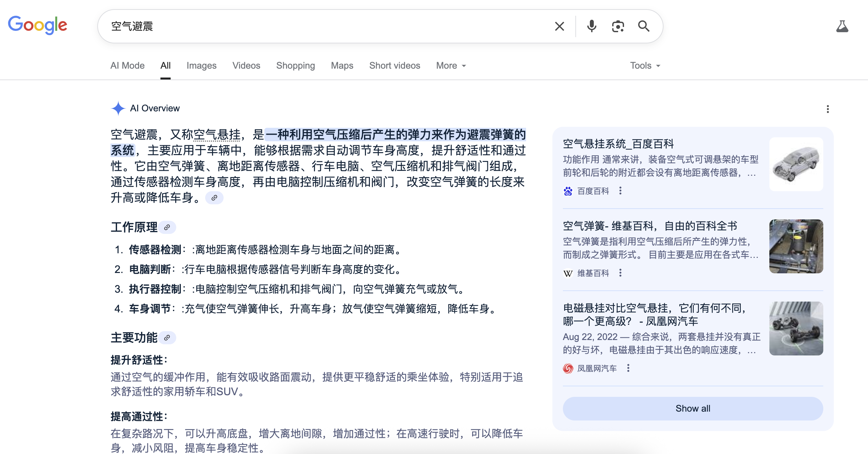Click the AI Overview label text
The height and width of the screenshot is (454, 868).
click(x=155, y=108)
